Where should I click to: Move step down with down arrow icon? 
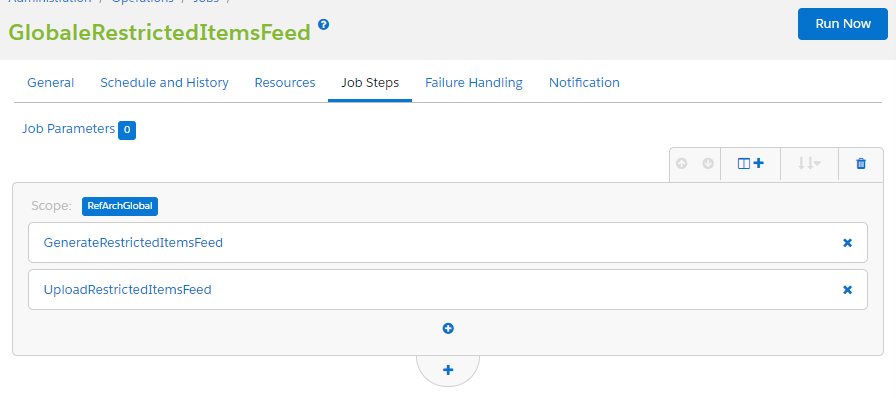coord(708,164)
